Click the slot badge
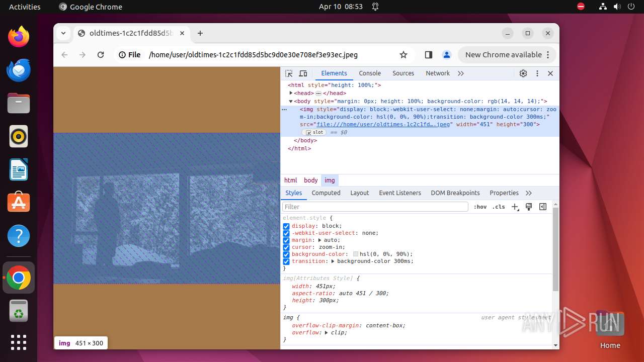This screenshot has width=644, height=362. 314,133
